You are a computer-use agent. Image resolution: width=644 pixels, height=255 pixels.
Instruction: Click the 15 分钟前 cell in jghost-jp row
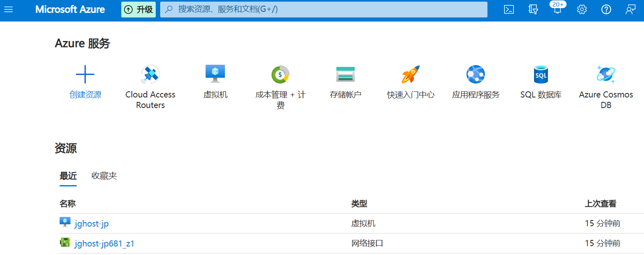click(603, 223)
